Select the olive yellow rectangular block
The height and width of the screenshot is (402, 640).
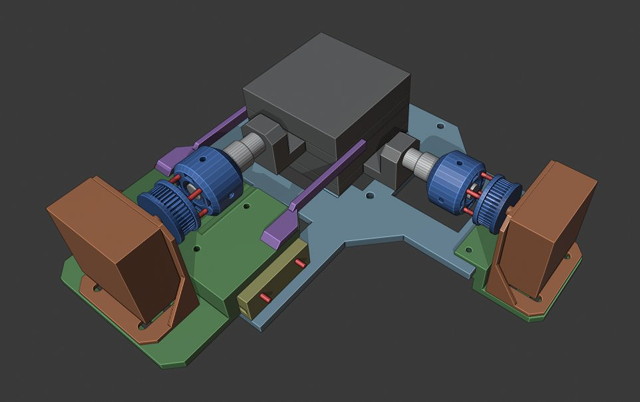coord(271,280)
